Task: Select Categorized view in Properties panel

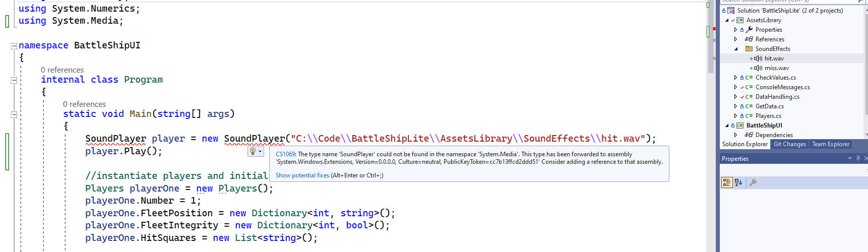Action: (x=727, y=182)
